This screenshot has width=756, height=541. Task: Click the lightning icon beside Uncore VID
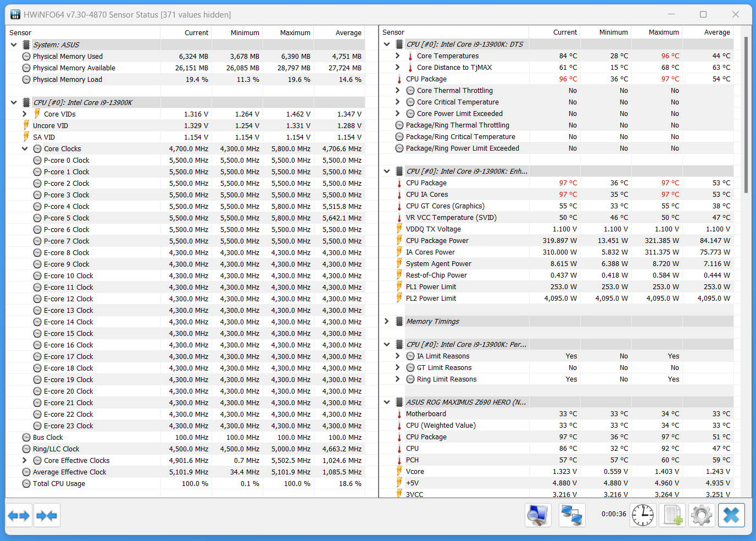(26, 125)
